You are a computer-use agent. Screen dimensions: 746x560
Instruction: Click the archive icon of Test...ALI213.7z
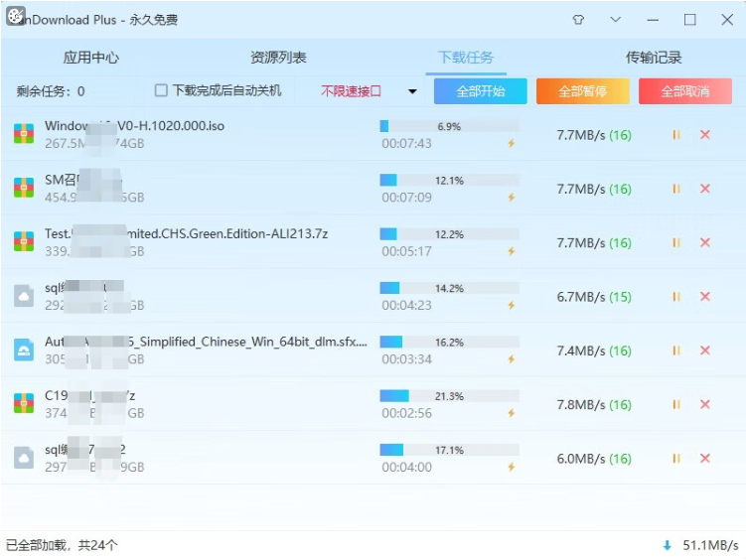(x=24, y=241)
